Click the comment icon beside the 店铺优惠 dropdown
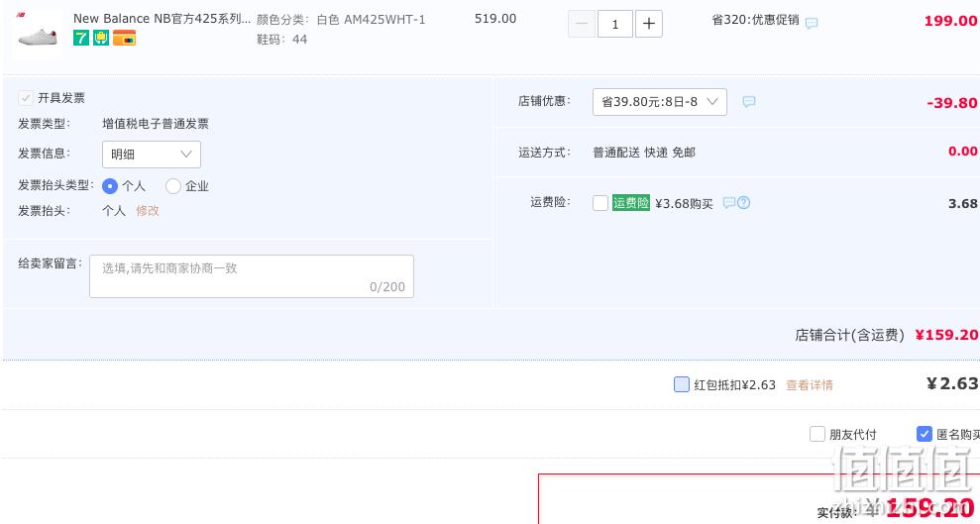The image size is (980, 524). pyautogui.click(x=749, y=102)
